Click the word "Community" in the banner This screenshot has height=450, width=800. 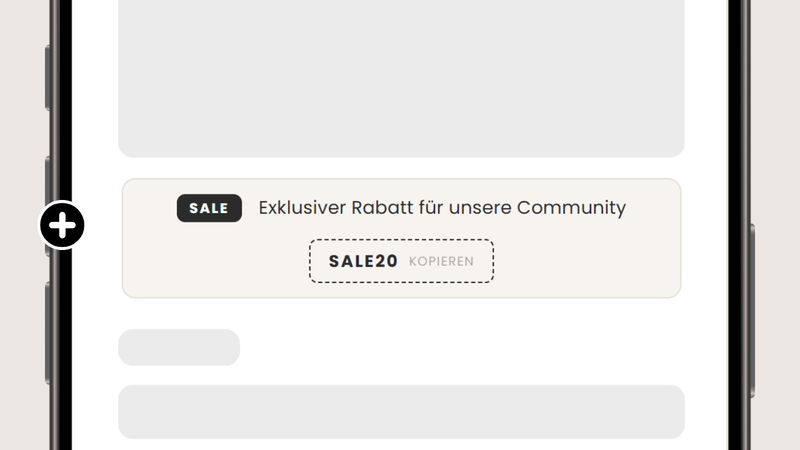pyautogui.click(x=571, y=208)
